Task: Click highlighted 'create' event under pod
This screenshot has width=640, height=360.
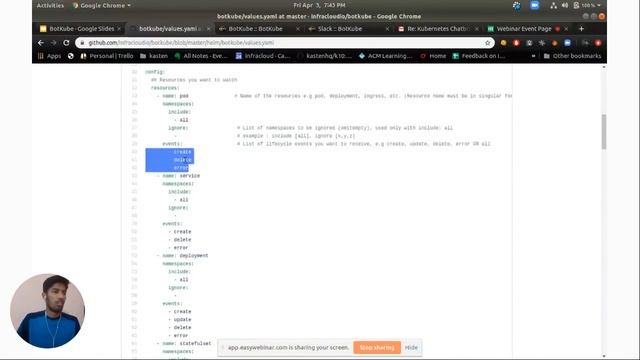Action: [x=182, y=152]
